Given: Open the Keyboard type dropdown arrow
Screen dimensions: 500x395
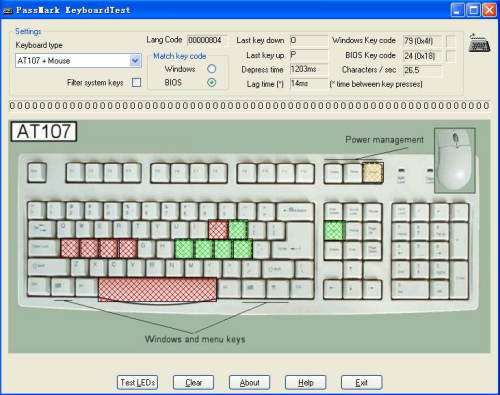Looking at the screenshot, I should 135,61.
